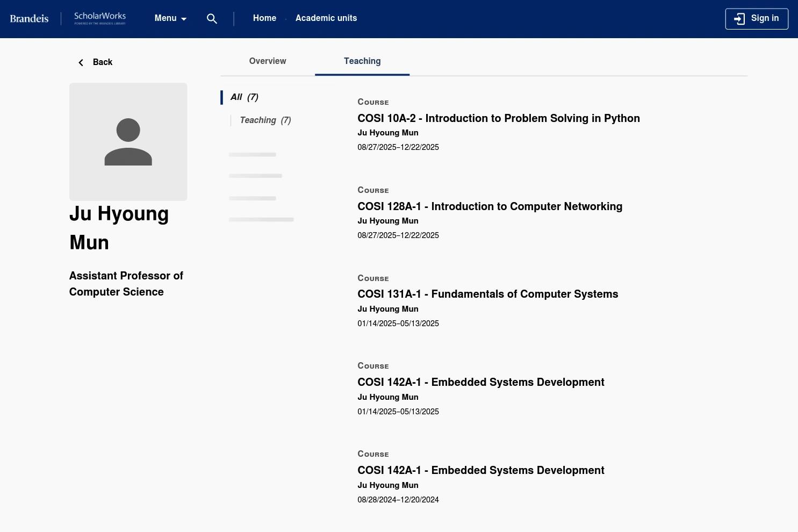The image size is (798, 532).
Task: Open the Menu dropdown
Action: click(x=171, y=18)
